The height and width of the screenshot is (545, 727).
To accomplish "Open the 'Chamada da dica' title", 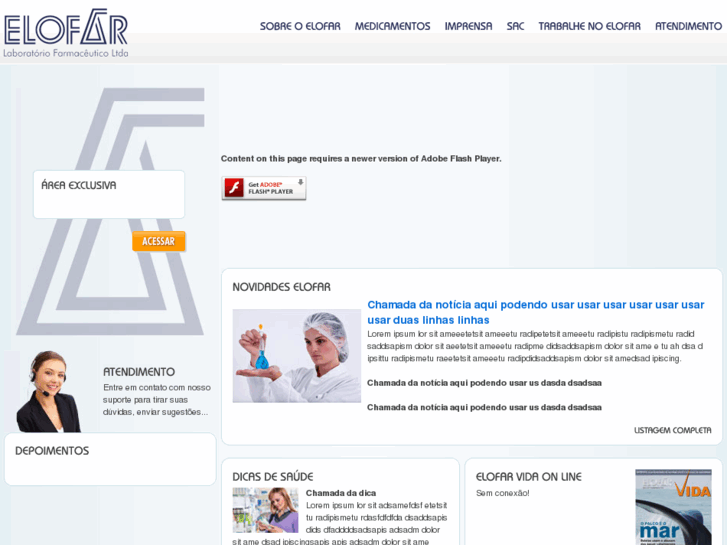I will tap(341, 493).
